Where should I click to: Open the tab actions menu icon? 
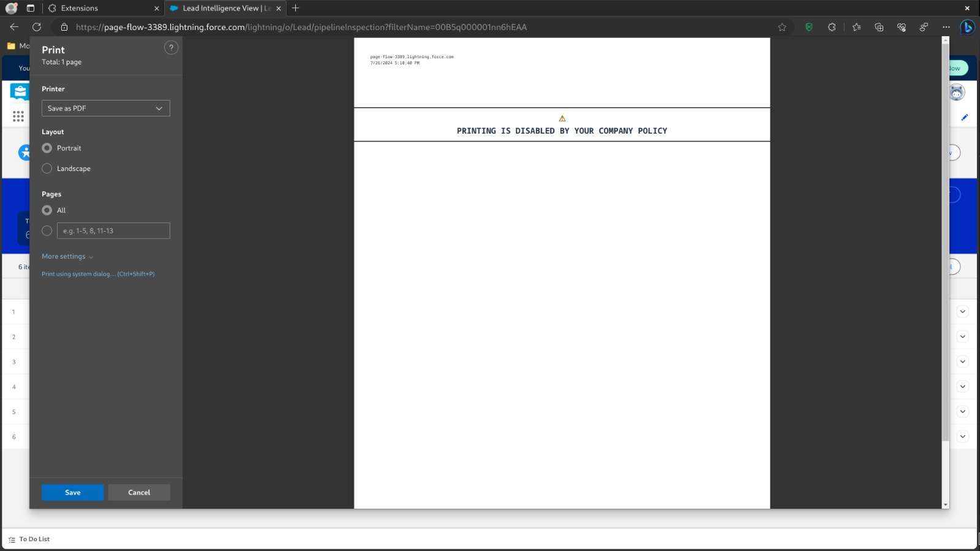pos(31,8)
